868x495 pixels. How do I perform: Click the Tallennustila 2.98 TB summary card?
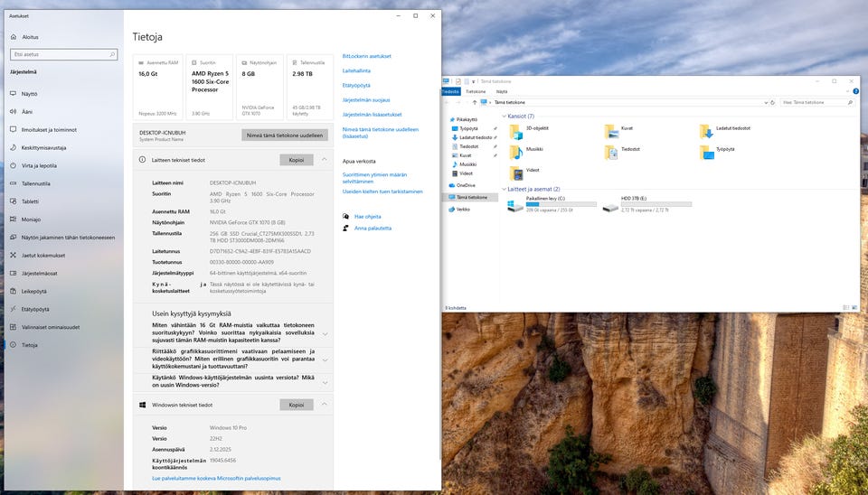(310, 87)
